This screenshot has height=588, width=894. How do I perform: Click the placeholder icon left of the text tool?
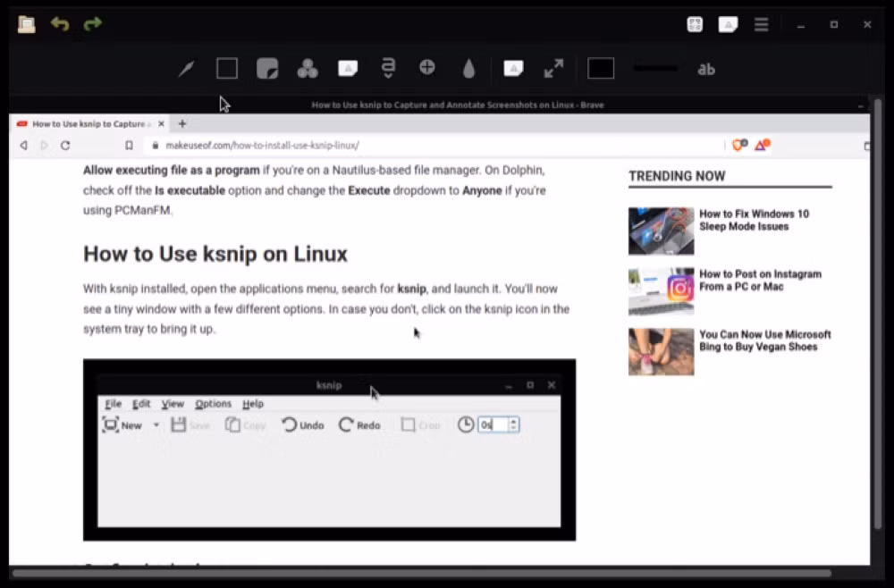point(348,69)
